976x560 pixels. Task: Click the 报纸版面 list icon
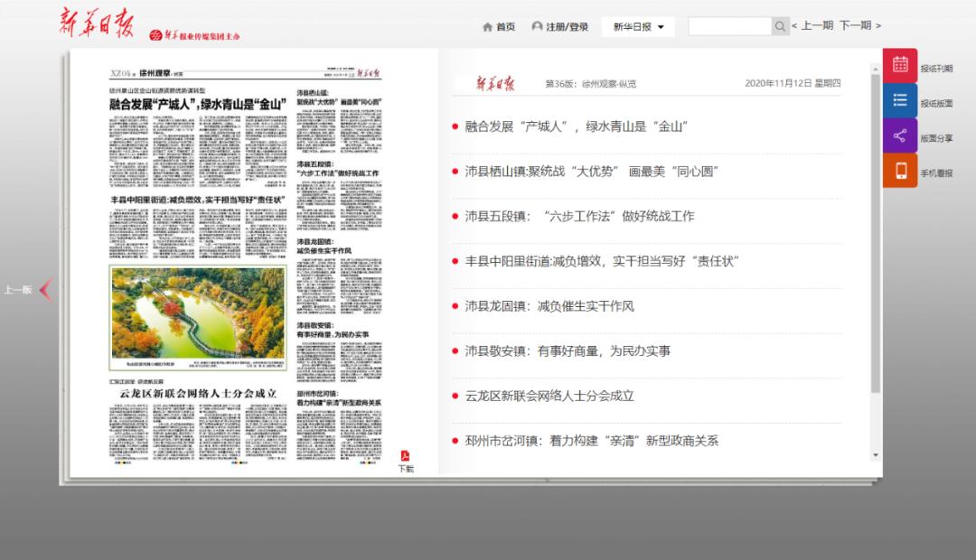coord(899,100)
